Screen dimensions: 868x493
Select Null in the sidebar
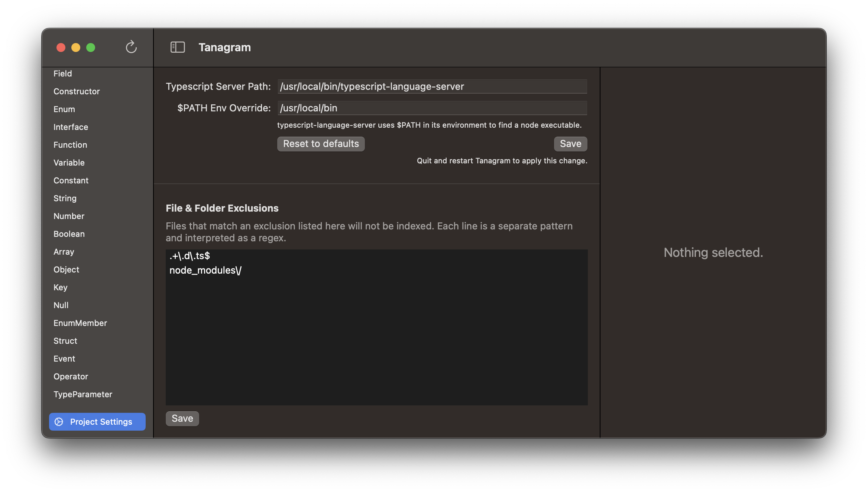click(61, 305)
